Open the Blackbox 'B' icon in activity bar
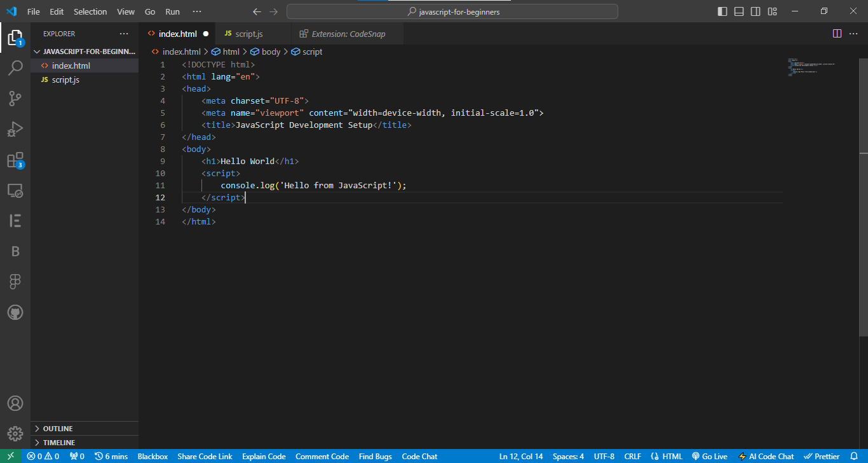 coord(15,251)
